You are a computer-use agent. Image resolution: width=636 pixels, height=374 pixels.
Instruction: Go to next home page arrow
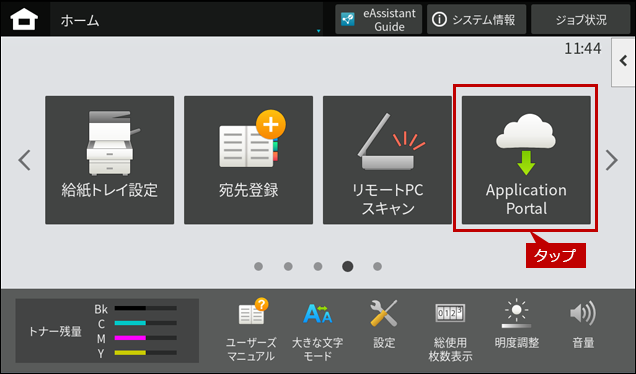tap(612, 160)
